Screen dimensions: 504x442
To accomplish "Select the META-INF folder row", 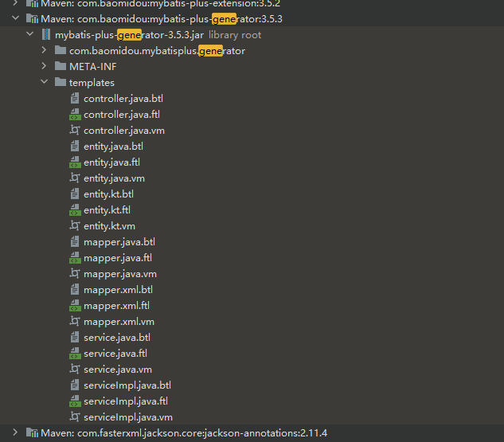I will click(252, 67).
